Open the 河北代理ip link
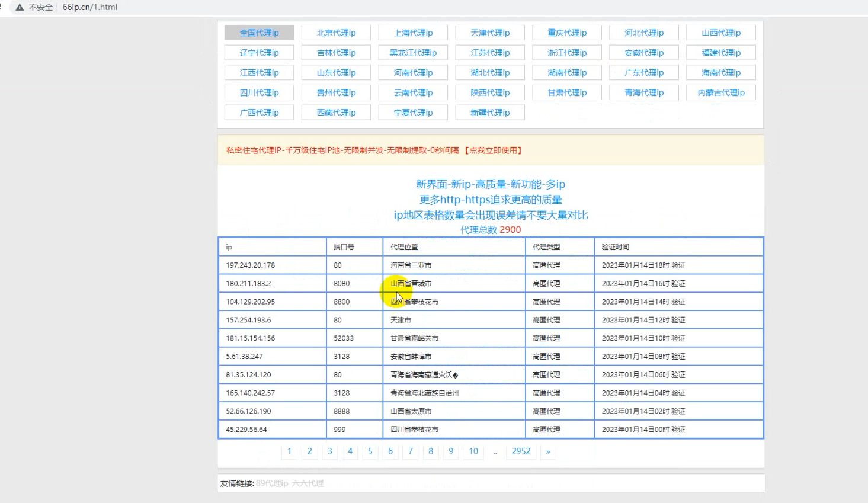This screenshot has height=503, width=868. click(x=644, y=33)
